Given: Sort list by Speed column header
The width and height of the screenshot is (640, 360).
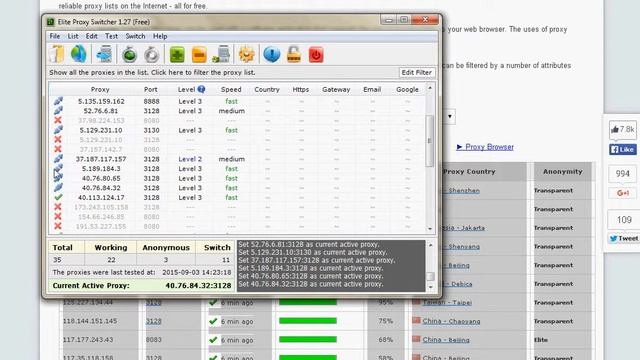Looking at the screenshot, I should (x=231, y=89).
